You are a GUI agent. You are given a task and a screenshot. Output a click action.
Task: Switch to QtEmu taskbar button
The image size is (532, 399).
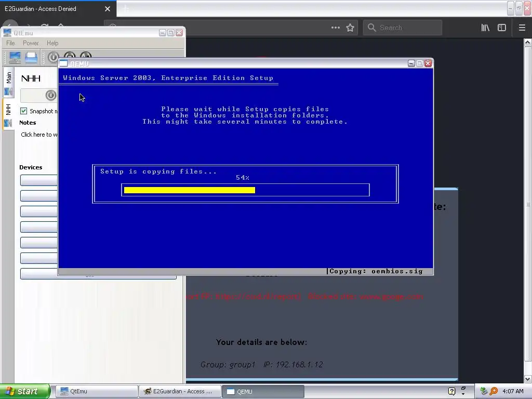[x=96, y=391]
